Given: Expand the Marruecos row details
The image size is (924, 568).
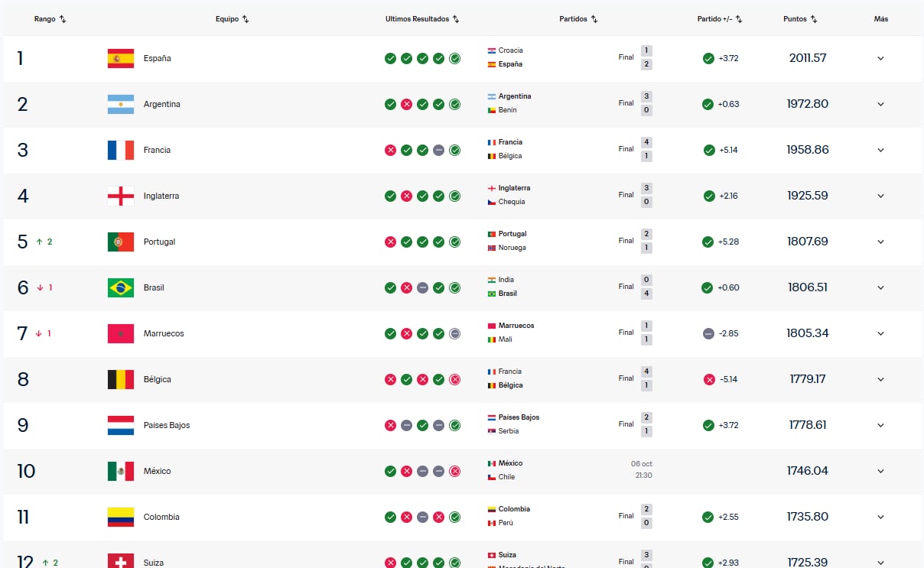Looking at the screenshot, I should pyautogui.click(x=880, y=333).
